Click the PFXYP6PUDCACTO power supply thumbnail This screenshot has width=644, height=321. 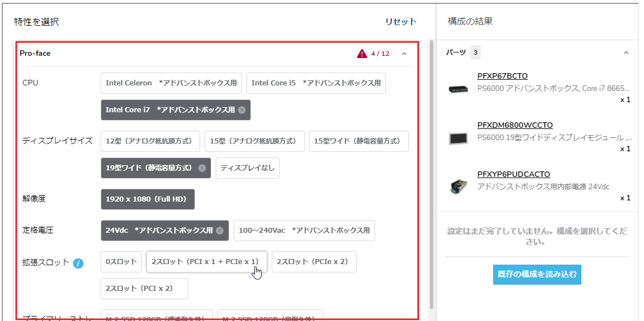coord(458,186)
